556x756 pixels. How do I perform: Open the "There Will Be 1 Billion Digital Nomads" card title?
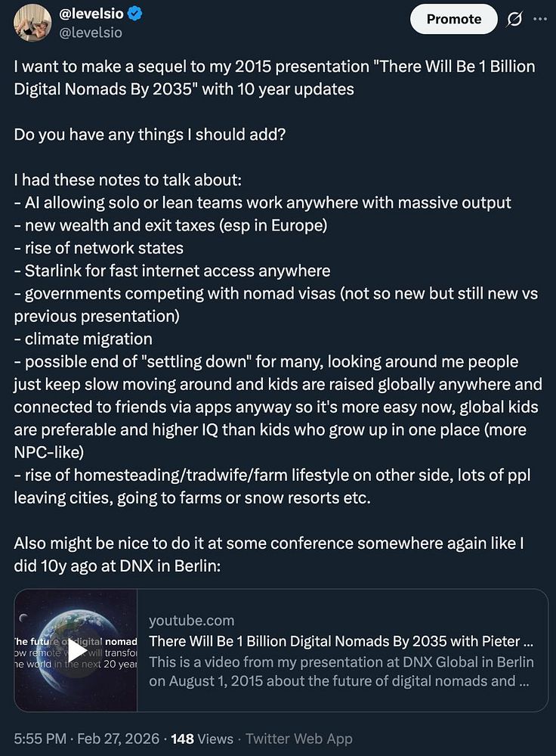(335, 641)
